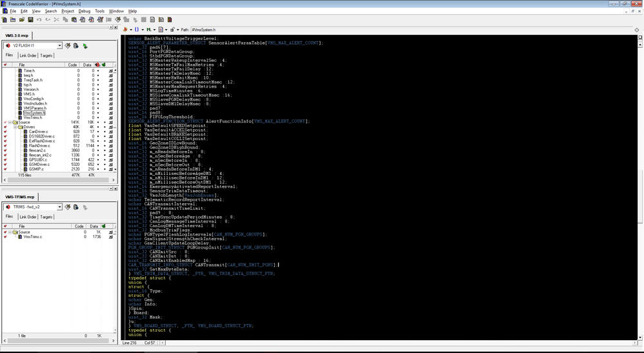
Task: Click the touch checkmark column header in VMS.3.0 panel
Action: [5, 65]
